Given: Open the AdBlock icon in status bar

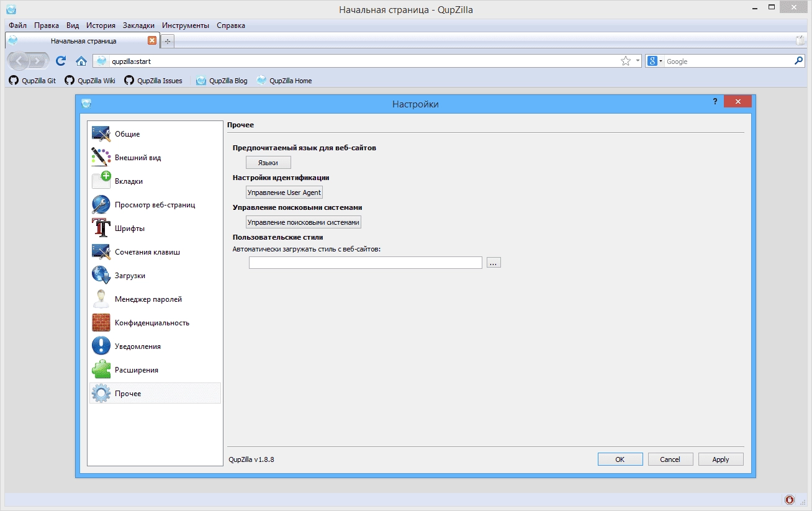Looking at the screenshot, I should (789, 500).
